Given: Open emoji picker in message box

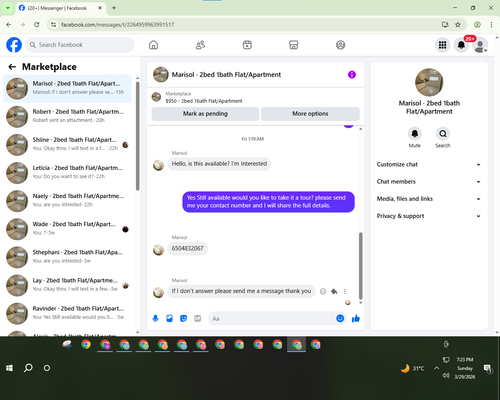Looking at the screenshot, I should click(x=340, y=318).
